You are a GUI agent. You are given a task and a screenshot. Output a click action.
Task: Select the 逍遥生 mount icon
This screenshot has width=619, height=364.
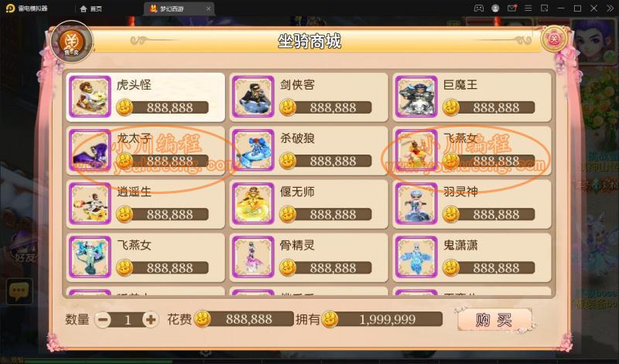90,203
